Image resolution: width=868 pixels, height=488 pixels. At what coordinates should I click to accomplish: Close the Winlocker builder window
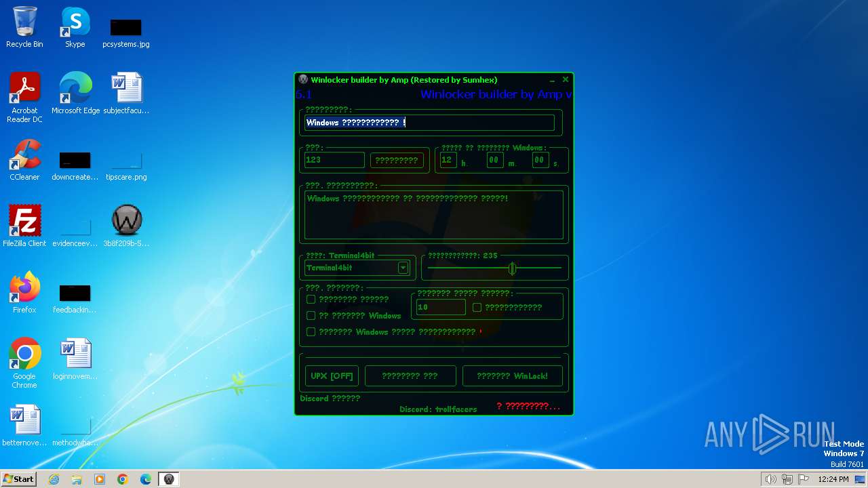(x=566, y=80)
